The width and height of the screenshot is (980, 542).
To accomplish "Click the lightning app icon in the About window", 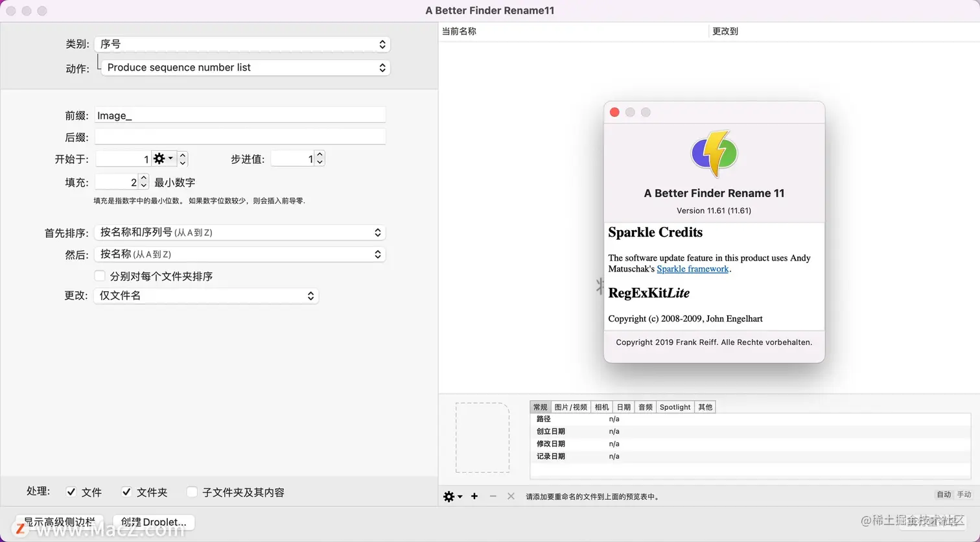I will point(714,153).
